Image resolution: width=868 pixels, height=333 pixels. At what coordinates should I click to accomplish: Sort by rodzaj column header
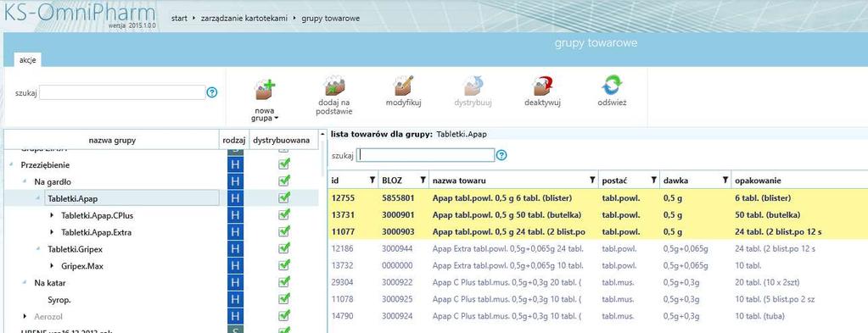click(234, 141)
